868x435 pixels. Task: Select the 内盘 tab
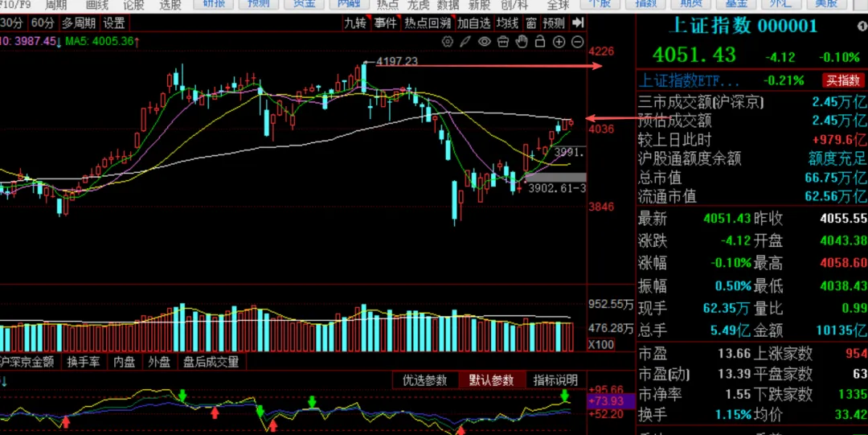coord(124,362)
